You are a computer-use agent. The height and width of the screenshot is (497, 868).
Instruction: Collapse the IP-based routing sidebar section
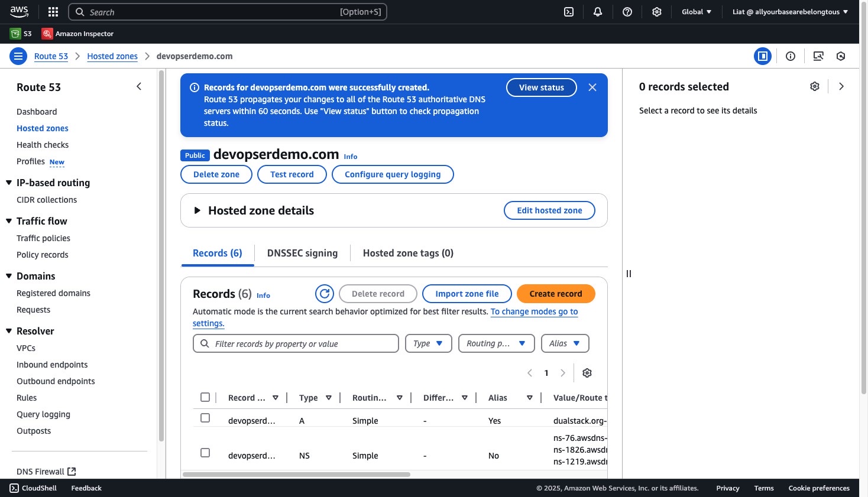(9, 183)
